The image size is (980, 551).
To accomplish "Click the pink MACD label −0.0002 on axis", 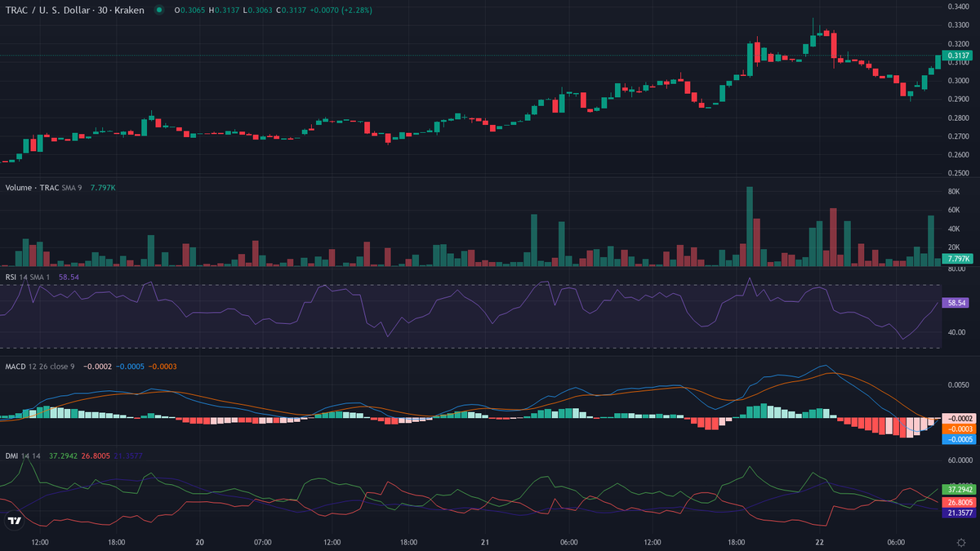I will (x=959, y=418).
